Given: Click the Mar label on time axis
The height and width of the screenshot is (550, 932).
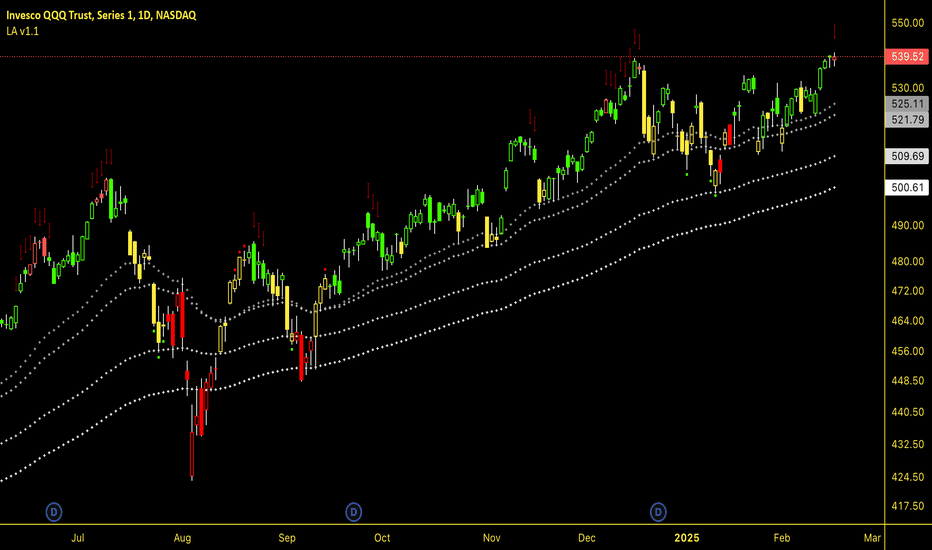Looking at the screenshot, I should 872,538.
